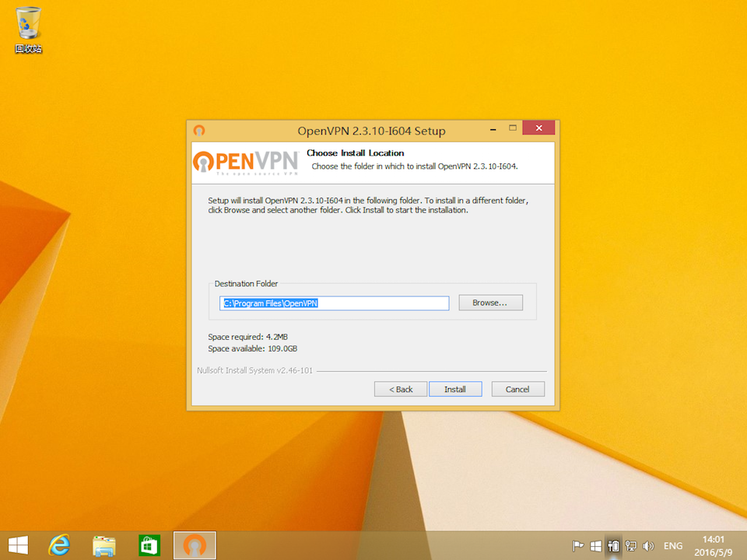Click the OpenVPN logo banner
Image resolution: width=747 pixels, height=560 pixels.
click(x=246, y=163)
